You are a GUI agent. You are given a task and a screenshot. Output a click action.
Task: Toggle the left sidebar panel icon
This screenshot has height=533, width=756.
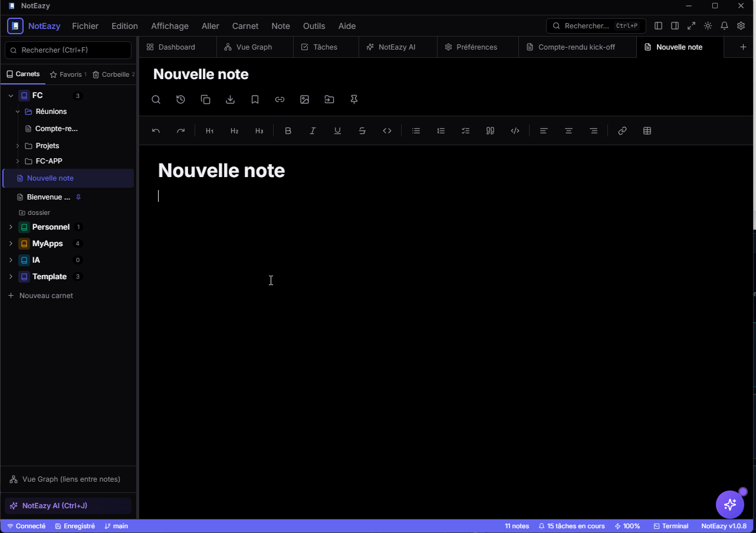(658, 26)
